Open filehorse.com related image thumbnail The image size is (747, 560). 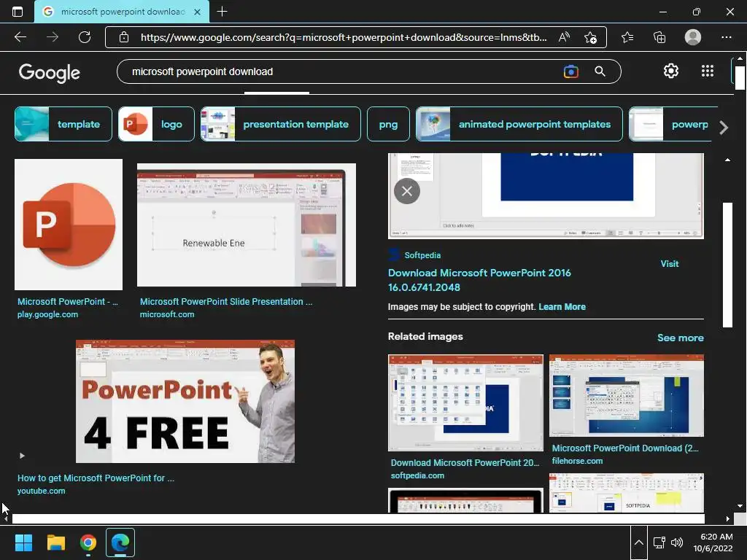(627, 395)
